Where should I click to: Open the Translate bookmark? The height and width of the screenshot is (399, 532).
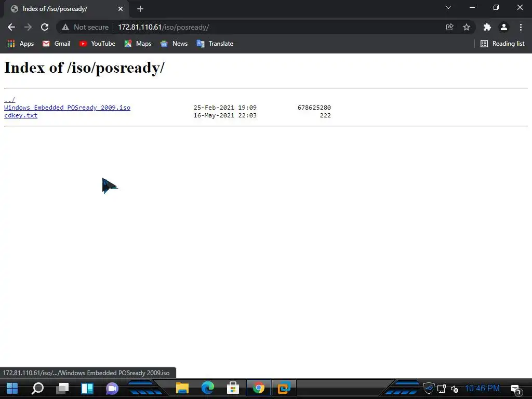(215, 44)
